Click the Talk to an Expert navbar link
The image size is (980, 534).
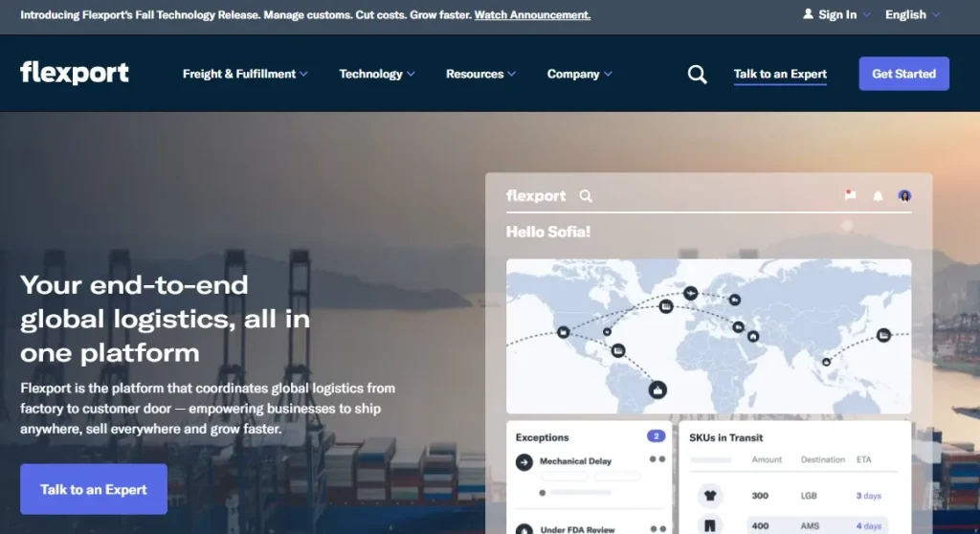[x=780, y=74]
